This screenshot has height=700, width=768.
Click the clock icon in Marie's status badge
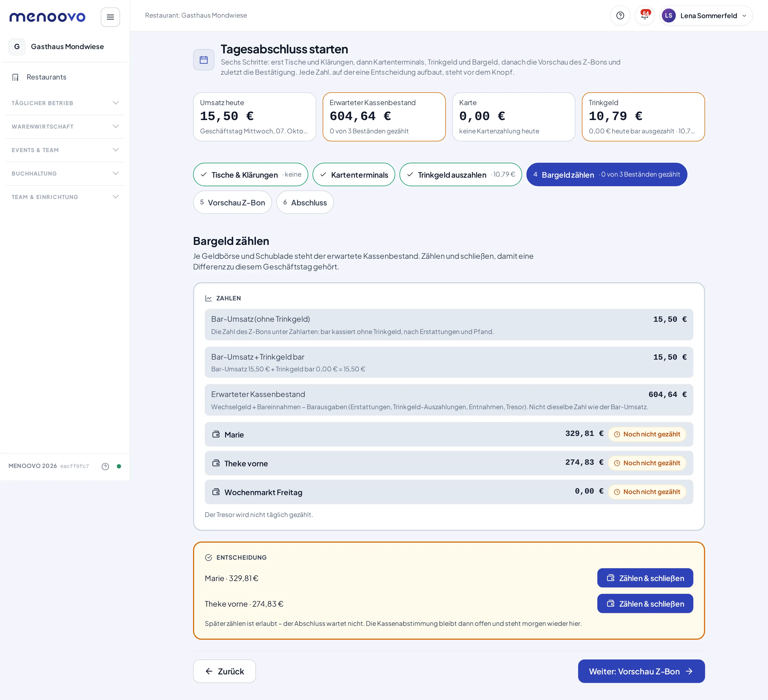[x=617, y=434]
